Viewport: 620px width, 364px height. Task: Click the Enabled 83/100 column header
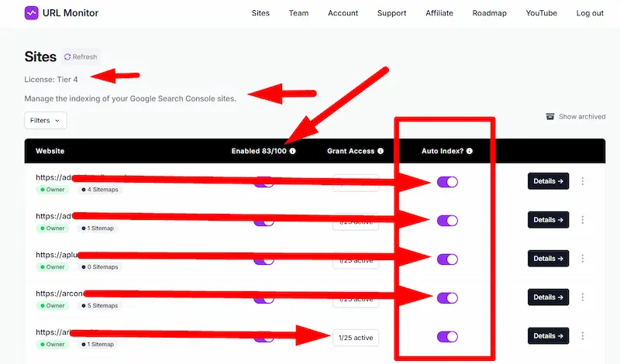(259, 151)
